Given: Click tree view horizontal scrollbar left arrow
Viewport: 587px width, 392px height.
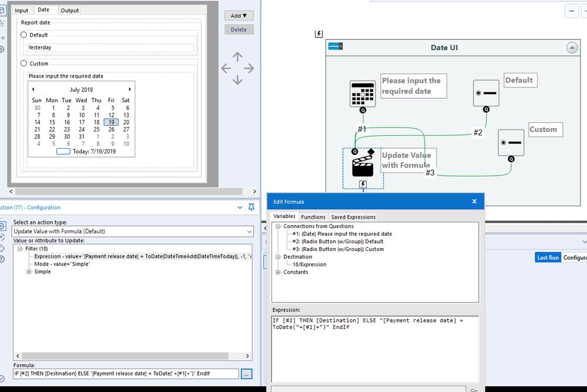Looking at the screenshot, I should click(18, 356).
